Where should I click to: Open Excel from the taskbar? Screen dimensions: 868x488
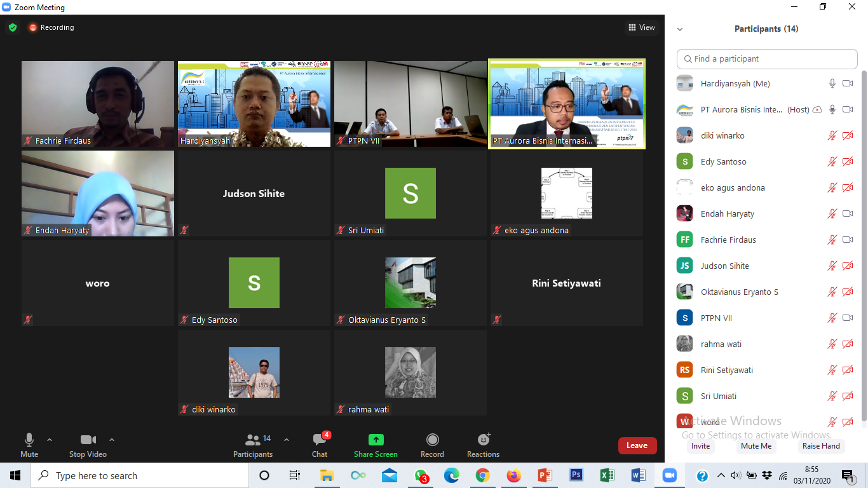607,475
